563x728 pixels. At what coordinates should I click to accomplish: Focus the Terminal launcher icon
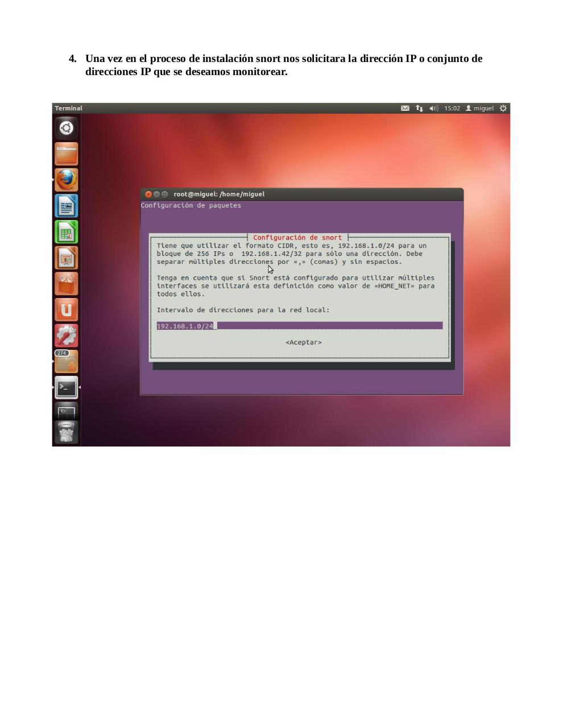pos(67,388)
